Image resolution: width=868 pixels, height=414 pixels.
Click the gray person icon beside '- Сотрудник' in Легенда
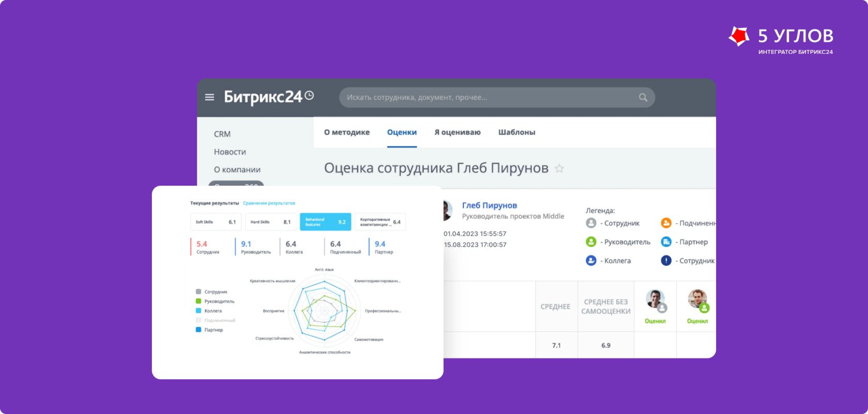pyautogui.click(x=591, y=223)
